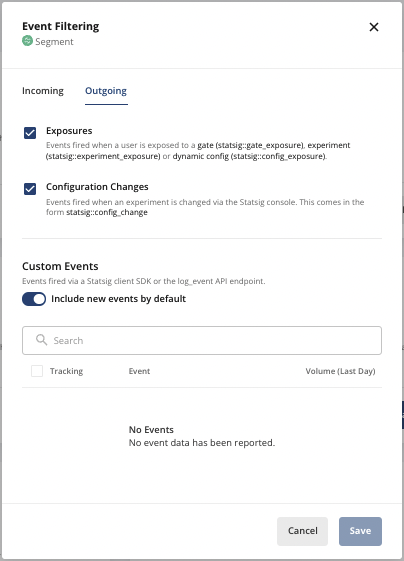This screenshot has width=404, height=561.
Task: Click the Custom Events heading
Action: point(60,266)
